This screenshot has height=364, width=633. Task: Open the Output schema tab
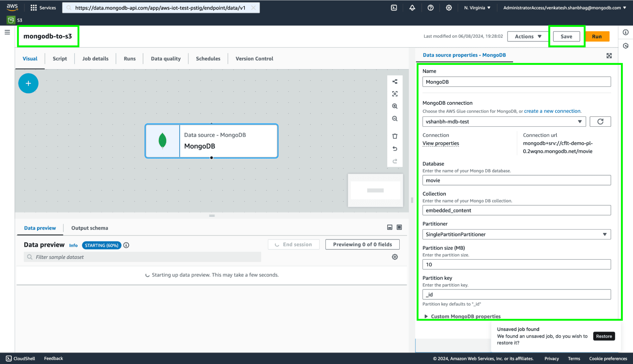point(89,228)
